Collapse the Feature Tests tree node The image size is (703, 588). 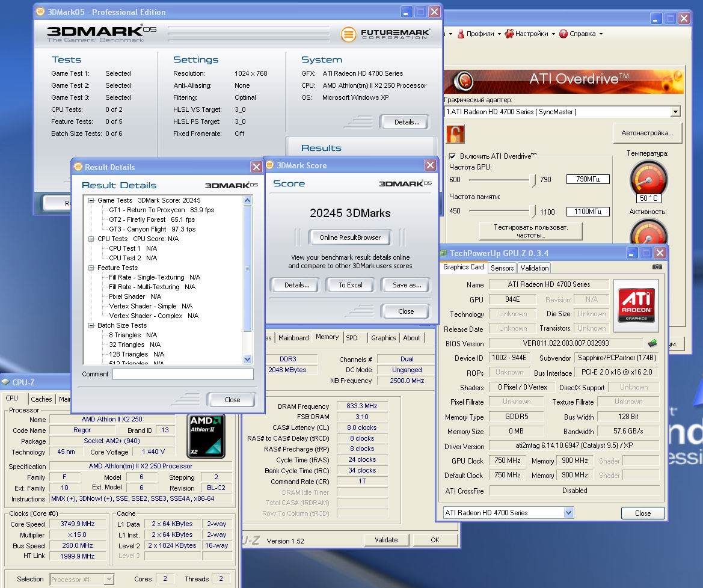(x=91, y=268)
